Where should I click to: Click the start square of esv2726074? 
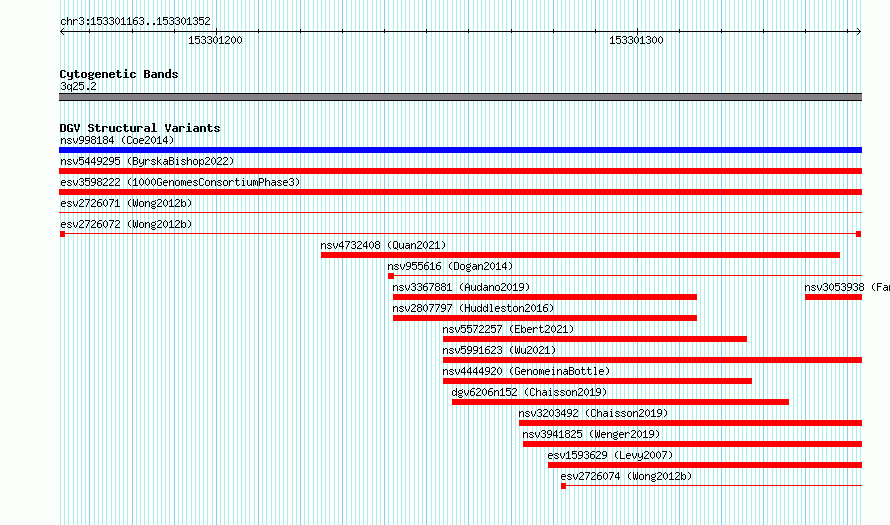point(564,486)
